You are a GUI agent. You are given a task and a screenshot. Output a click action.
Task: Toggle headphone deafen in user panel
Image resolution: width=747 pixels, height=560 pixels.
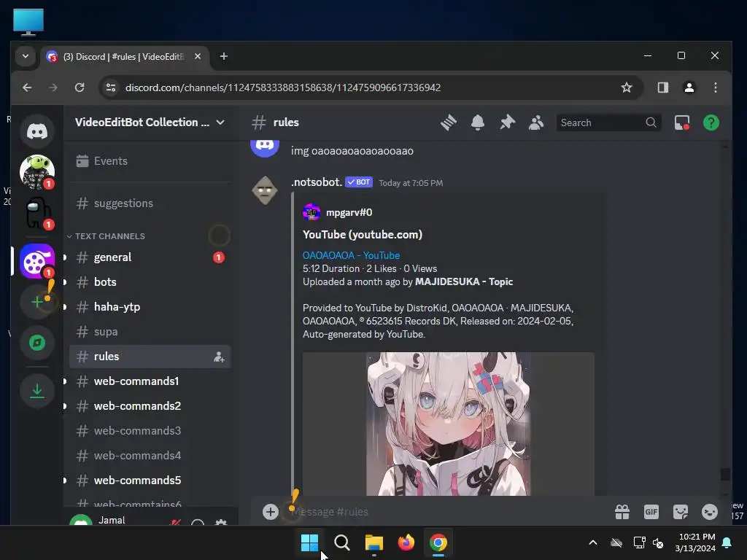pos(197,523)
